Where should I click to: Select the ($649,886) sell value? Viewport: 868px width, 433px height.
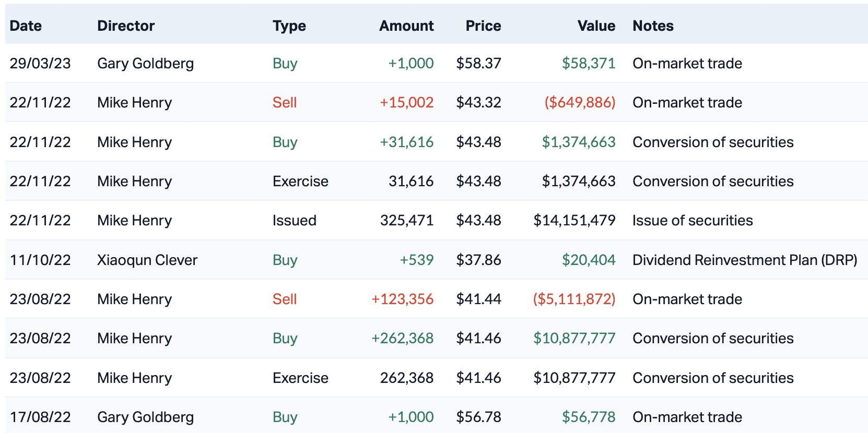click(580, 103)
